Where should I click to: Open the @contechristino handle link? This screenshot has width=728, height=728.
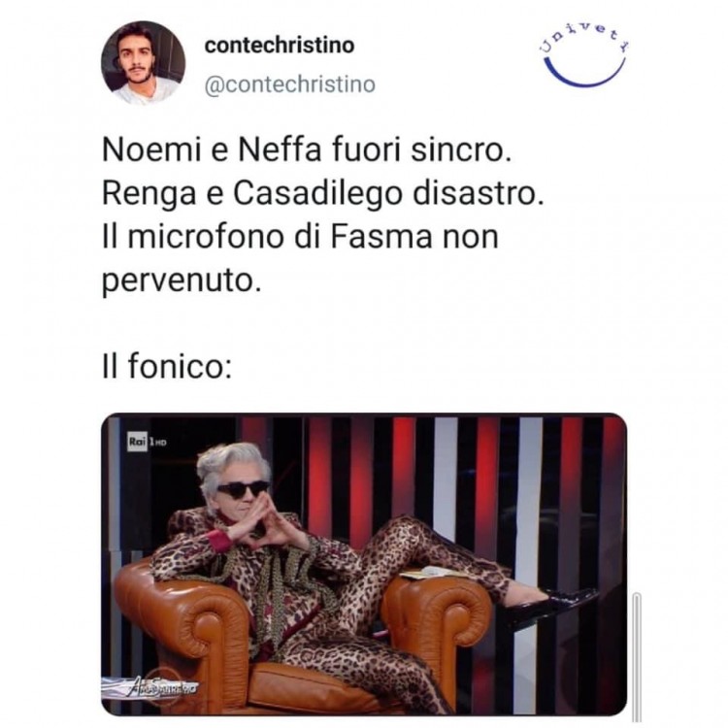[289, 84]
